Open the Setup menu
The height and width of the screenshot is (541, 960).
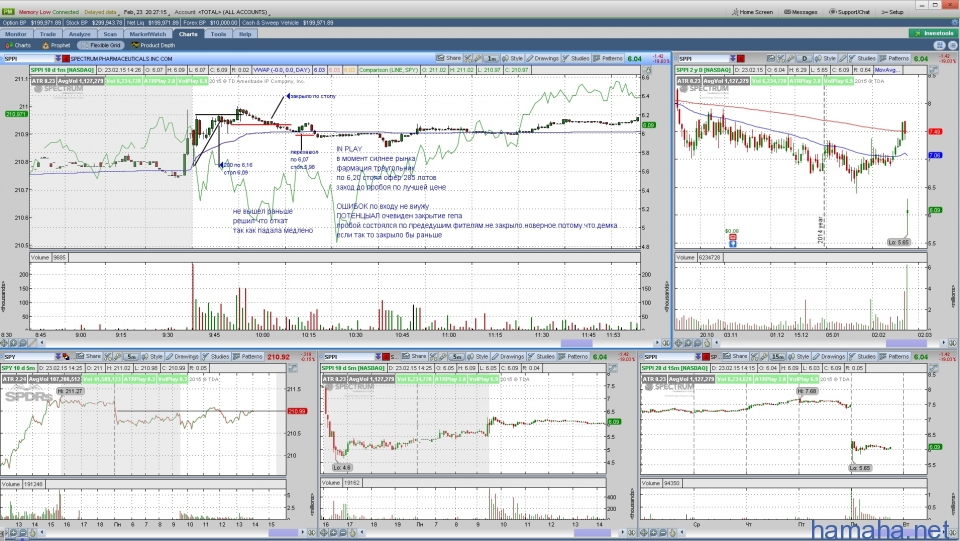893,12
